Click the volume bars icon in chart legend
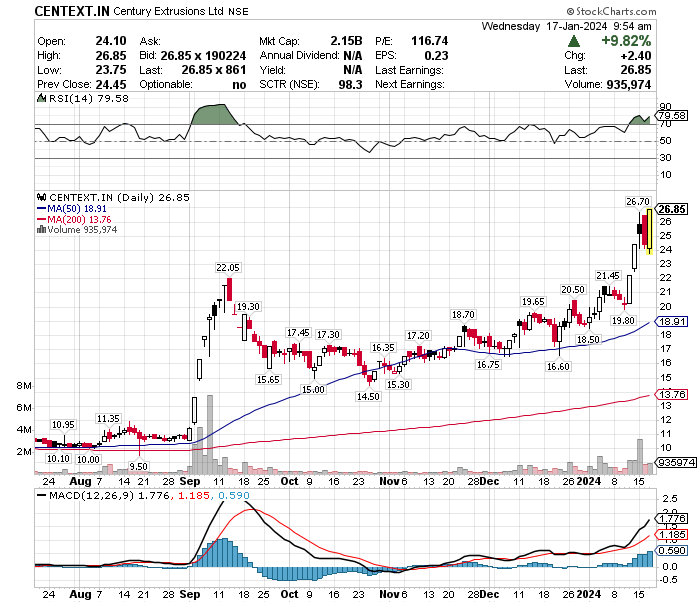 tap(42, 229)
